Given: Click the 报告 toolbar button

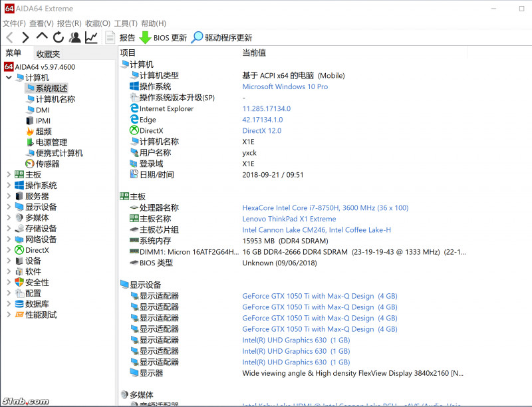Looking at the screenshot, I should click(x=127, y=38).
